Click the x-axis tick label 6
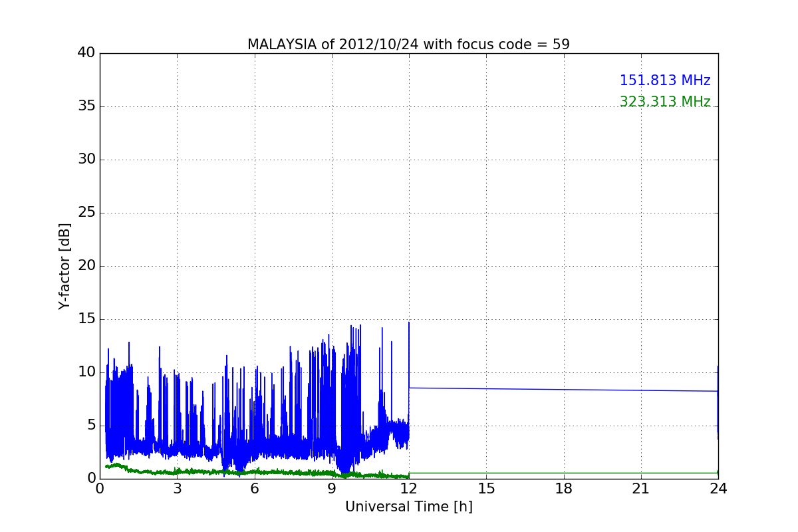The width and height of the screenshot is (798, 532). (x=254, y=488)
